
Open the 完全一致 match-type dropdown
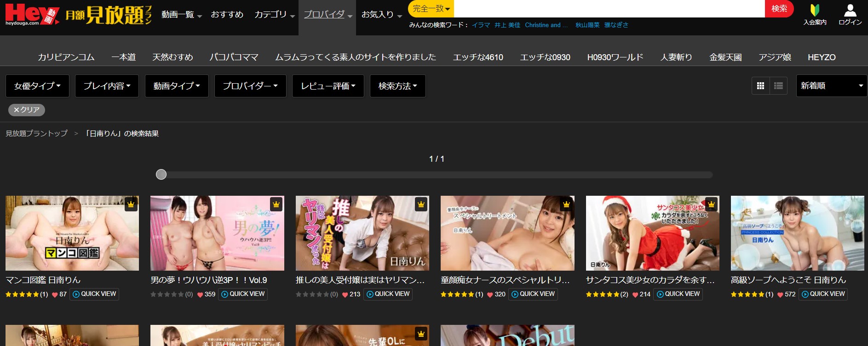pyautogui.click(x=431, y=9)
